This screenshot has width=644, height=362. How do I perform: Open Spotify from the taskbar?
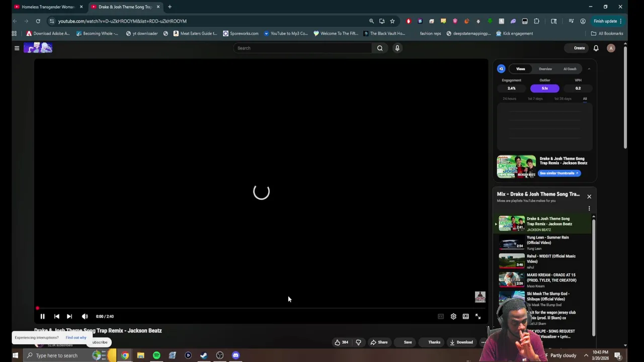(x=156, y=355)
